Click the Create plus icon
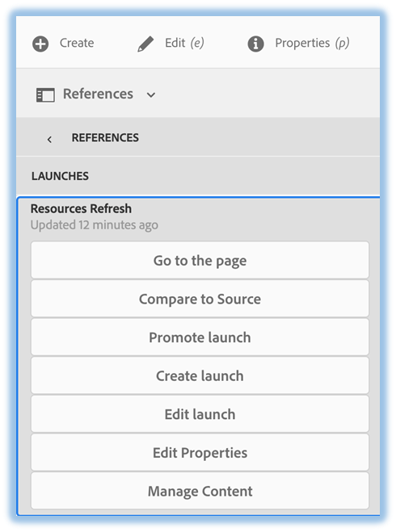Screen dimensions: 396x532 pyautogui.click(x=40, y=44)
